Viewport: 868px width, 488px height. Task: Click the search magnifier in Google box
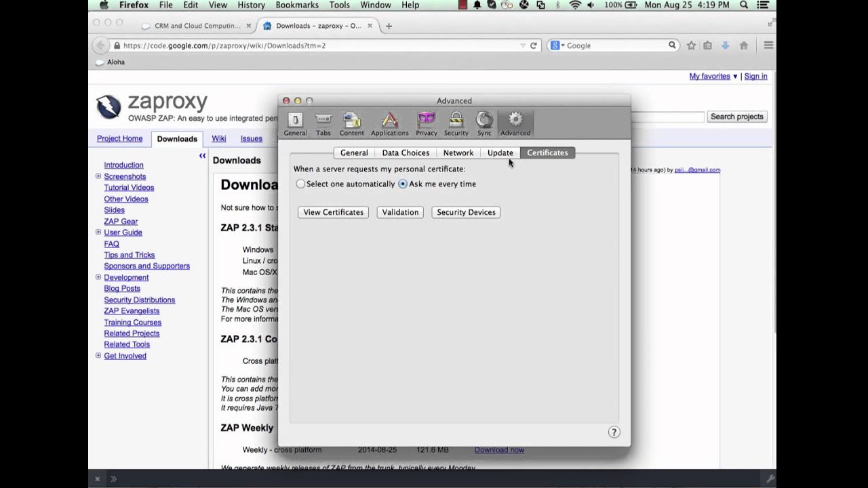pos(672,45)
